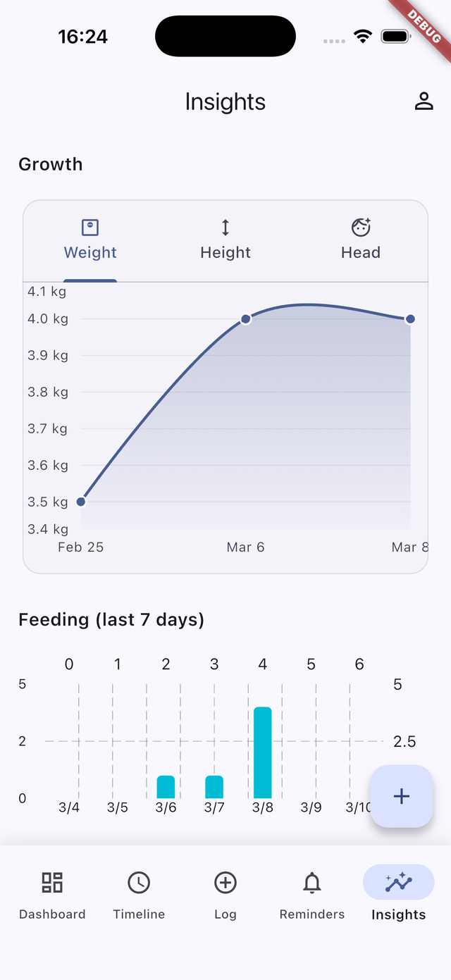Click the Wi-Fi status icon
The height and width of the screenshot is (980, 451).
[363, 36]
